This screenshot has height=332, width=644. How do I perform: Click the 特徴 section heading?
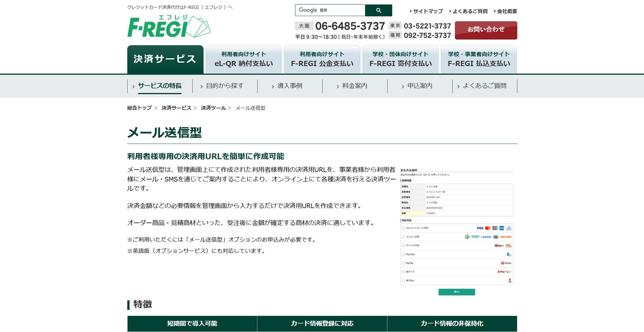tap(143, 304)
